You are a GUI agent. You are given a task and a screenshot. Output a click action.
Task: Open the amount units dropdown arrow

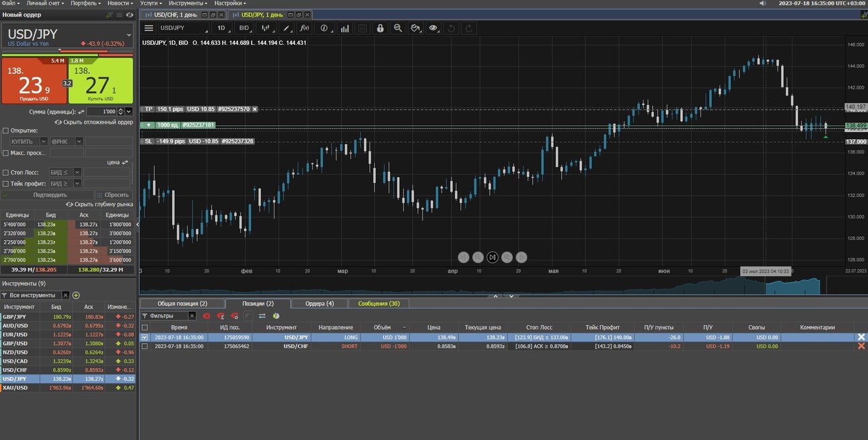[x=129, y=112]
